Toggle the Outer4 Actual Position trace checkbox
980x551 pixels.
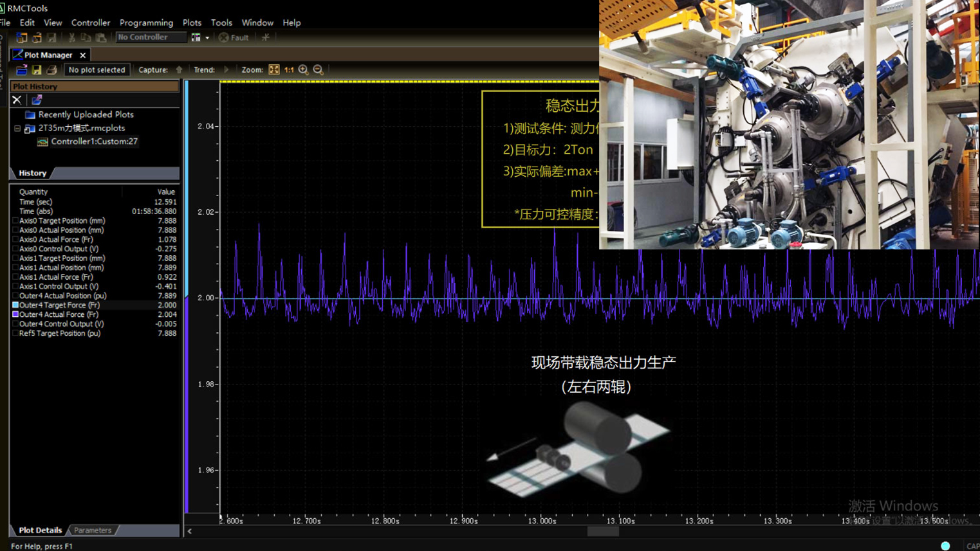[15, 295]
